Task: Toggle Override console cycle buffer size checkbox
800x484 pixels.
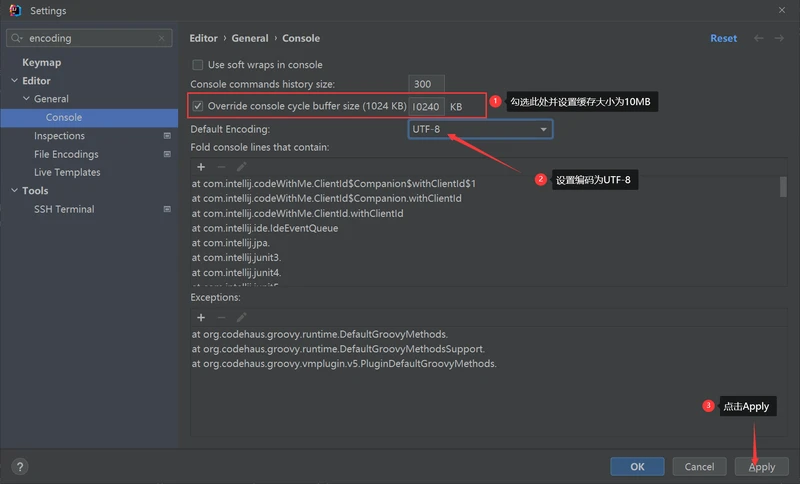Action: tap(198, 106)
